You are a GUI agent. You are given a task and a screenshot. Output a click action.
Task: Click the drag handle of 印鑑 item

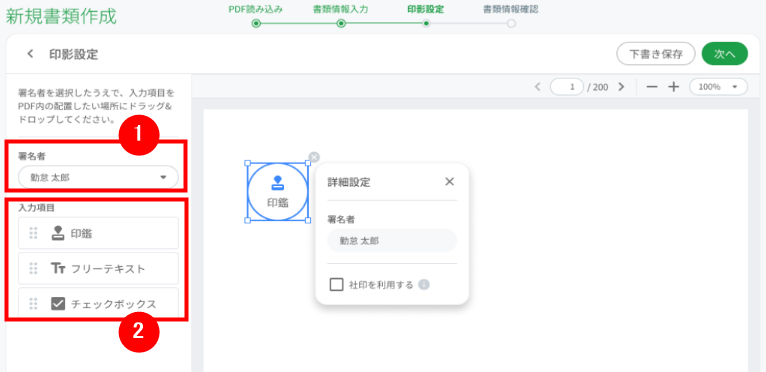[x=33, y=234]
